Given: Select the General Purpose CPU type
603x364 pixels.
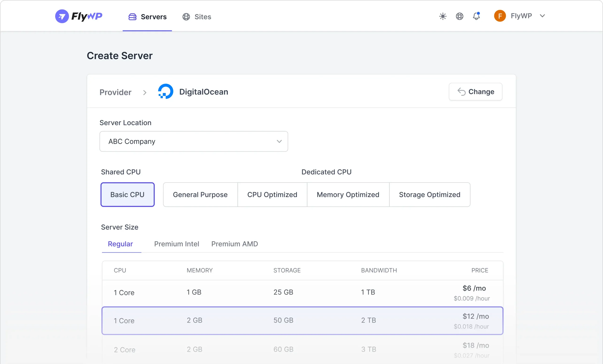Looking at the screenshot, I should click(200, 194).
